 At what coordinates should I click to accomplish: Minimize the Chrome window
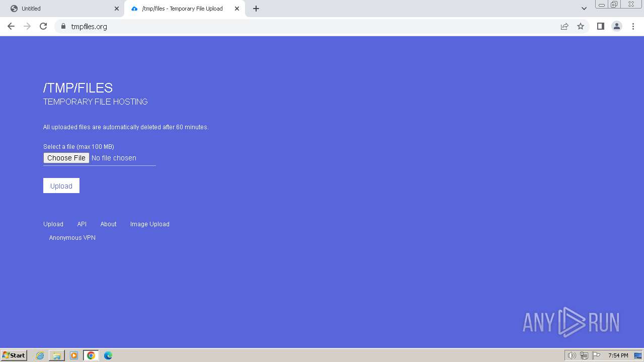602,5
